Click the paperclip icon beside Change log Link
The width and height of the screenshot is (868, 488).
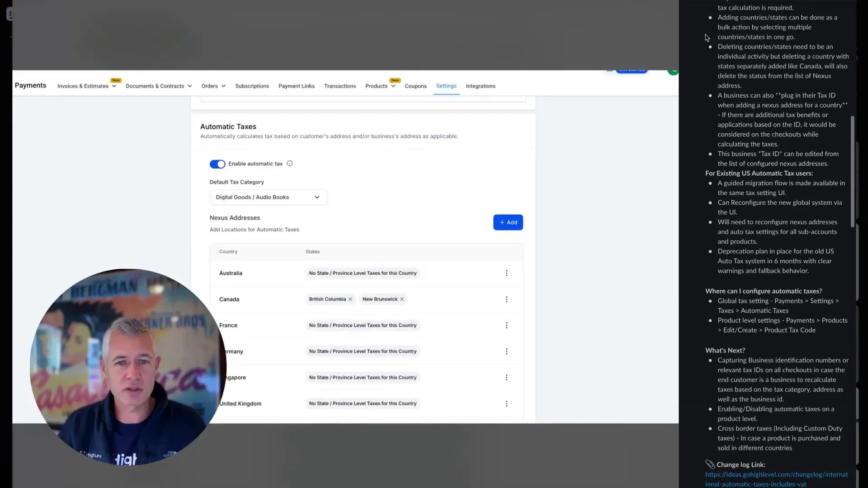click(710, 464)
